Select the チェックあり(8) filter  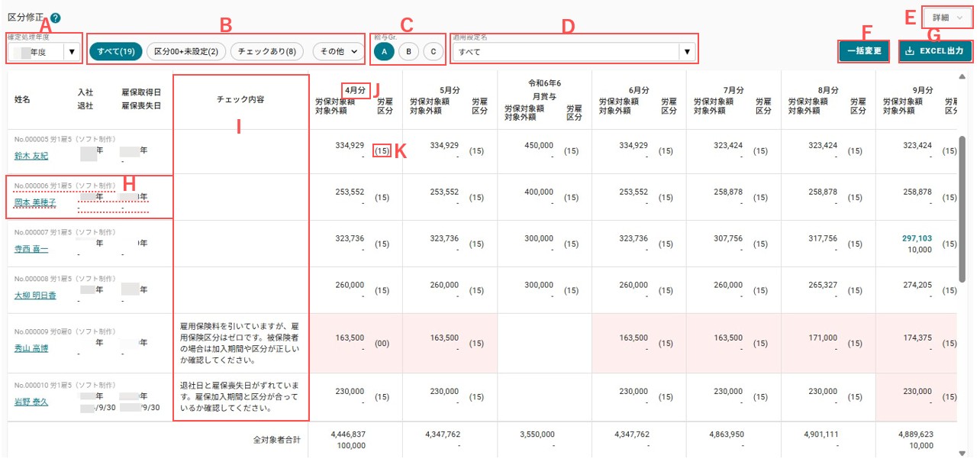pyautogui.click(x=267, y=51)
